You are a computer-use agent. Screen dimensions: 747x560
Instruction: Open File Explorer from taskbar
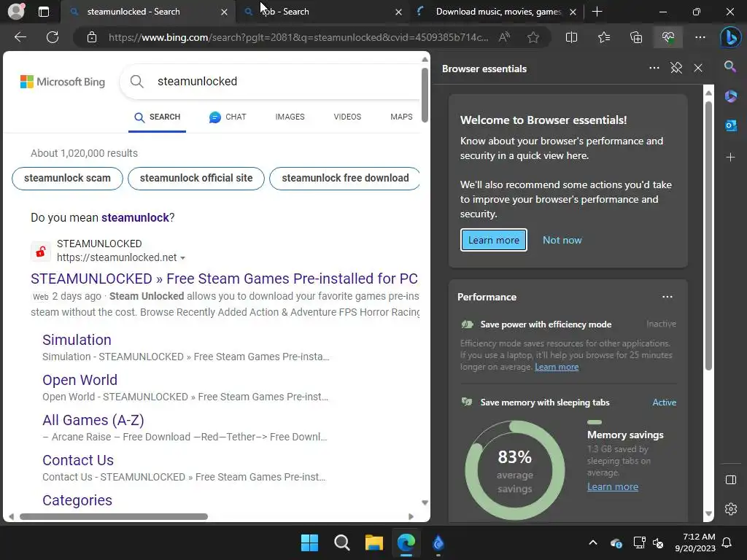(374, 542)
